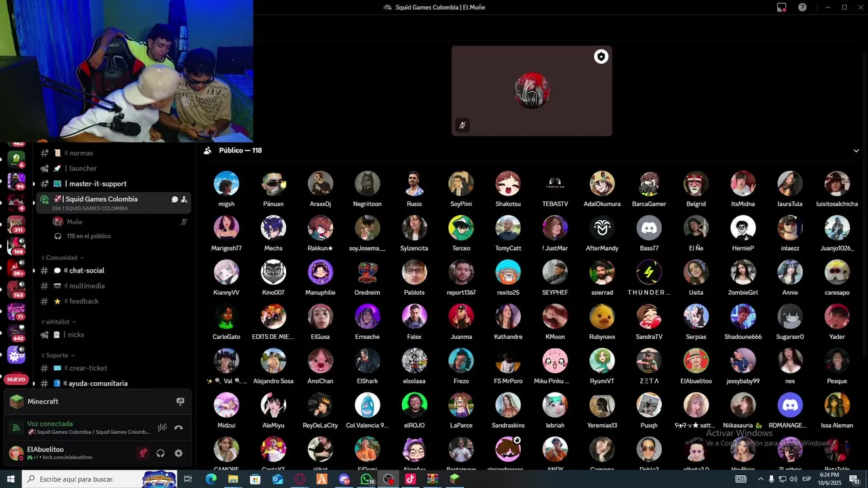Viewport: 868px width, 488px height.
Task: Open the Minecraft activity row
Action: (x=97, y=401)
